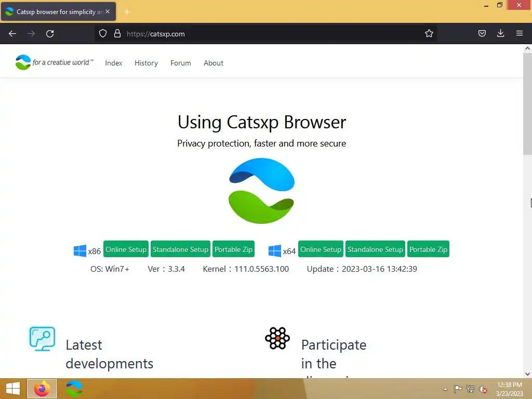The image size is (532, 399).
Task: Download the x64 Portable Zip
Action: tap(428, 249)
